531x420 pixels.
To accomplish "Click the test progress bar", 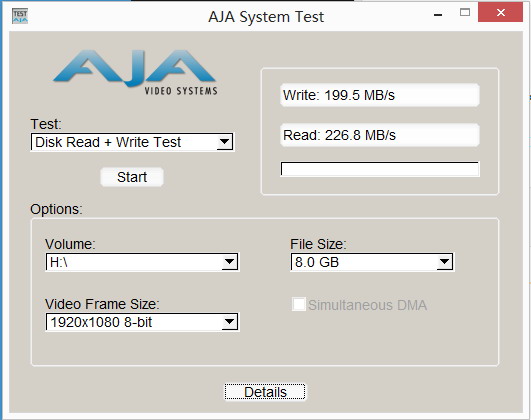I will [380, 169].
